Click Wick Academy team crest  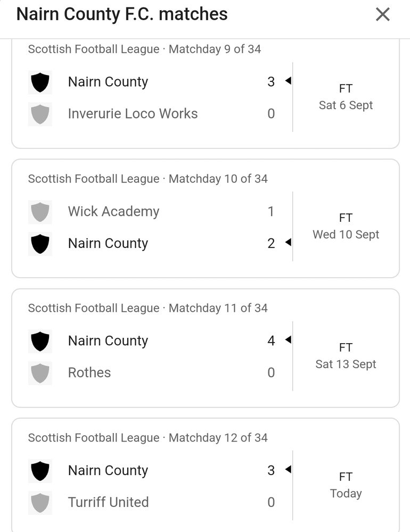(x=40, y=212)
